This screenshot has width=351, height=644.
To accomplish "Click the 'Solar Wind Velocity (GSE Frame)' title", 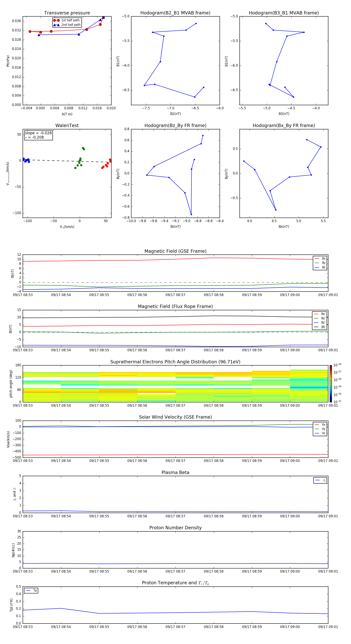I will coord(175,417).
